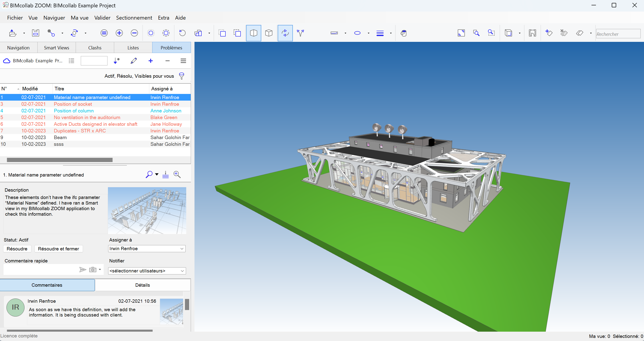Click the Résoudre et fermer button
Image resolution: width=644 pixels, height=341 pixels.
point(59,249)
